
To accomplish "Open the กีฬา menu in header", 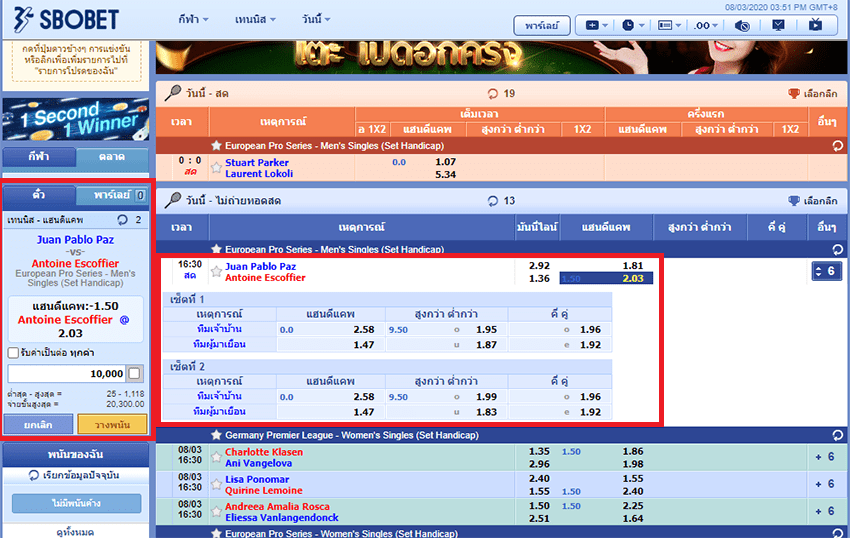I will (193, 20).
